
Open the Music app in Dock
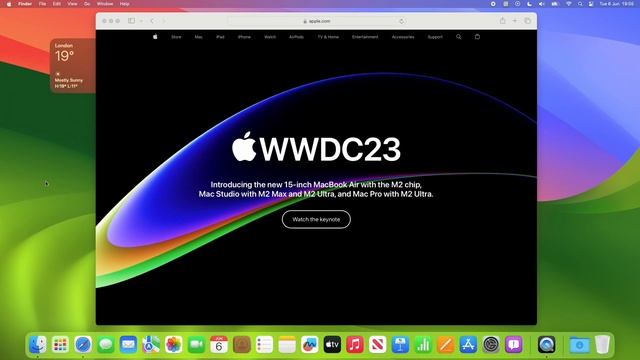(x=355, y=344)
